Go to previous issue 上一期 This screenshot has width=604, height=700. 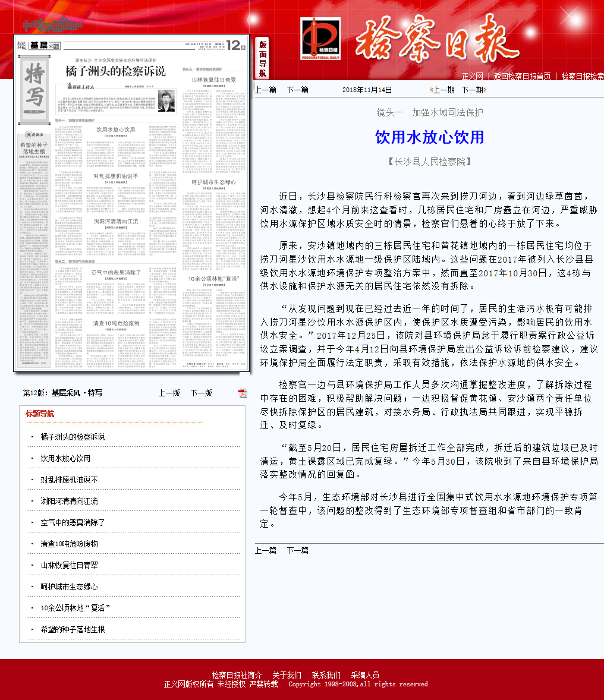[443, 90]
